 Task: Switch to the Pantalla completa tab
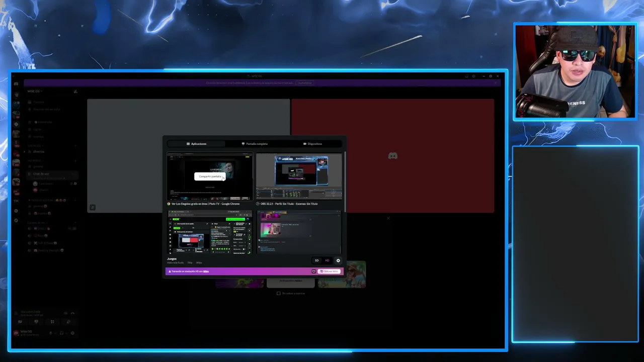pyautogui.click(x=255, y=144)
